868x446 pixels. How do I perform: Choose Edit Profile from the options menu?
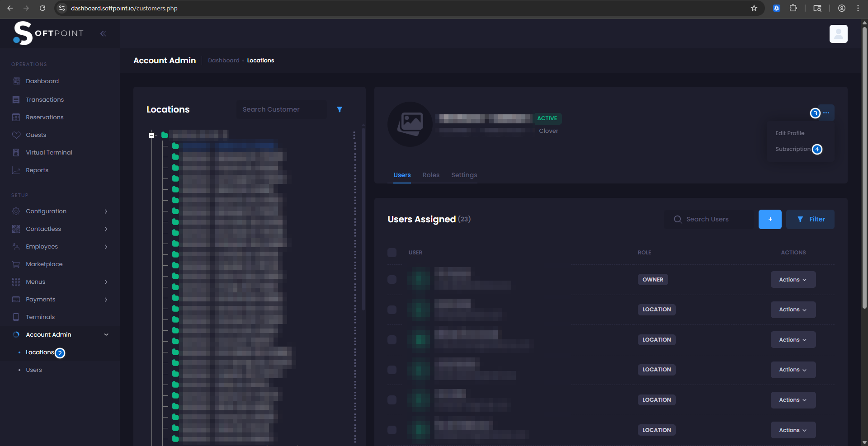coord(790,133)
